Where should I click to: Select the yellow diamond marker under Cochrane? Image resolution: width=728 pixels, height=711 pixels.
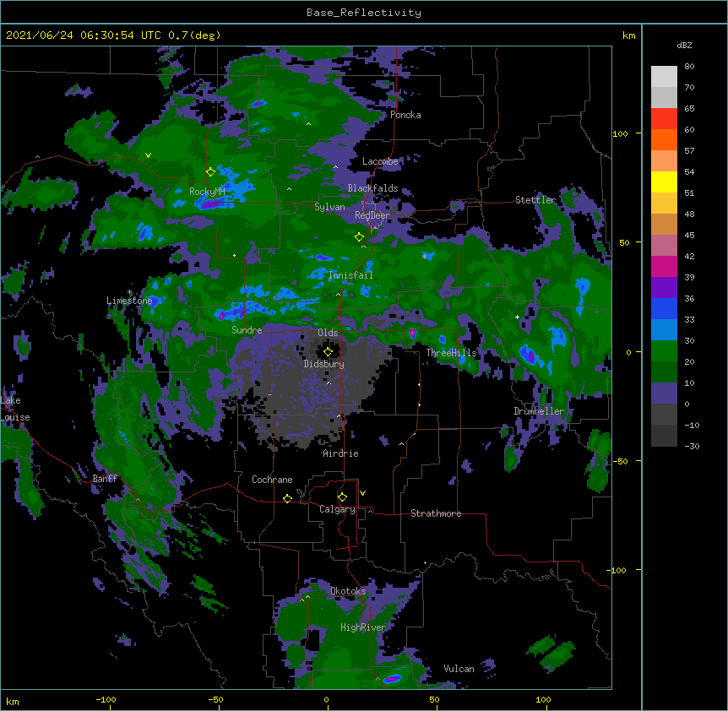click(x=287, y=498)
